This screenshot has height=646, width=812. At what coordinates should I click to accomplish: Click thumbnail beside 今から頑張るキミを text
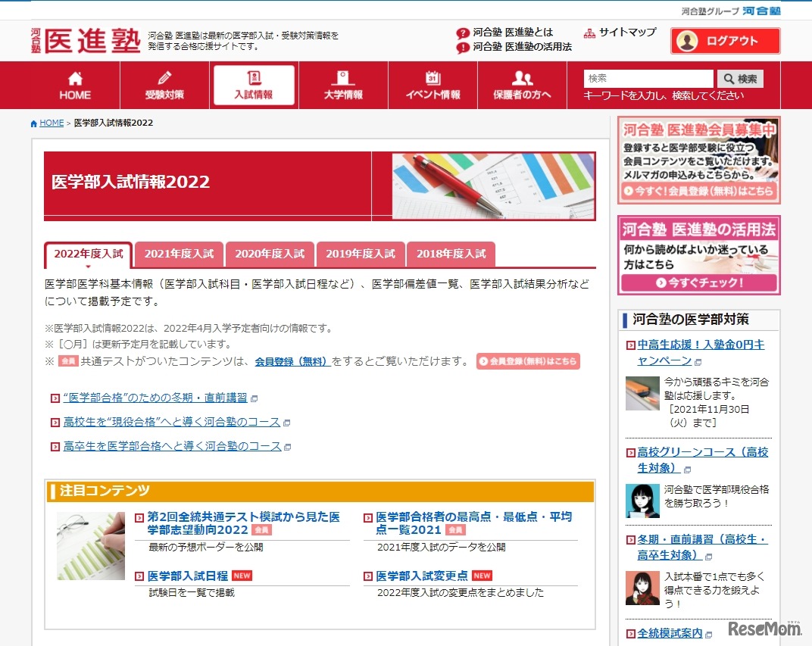pyautogui.click(x=642, y=393)
